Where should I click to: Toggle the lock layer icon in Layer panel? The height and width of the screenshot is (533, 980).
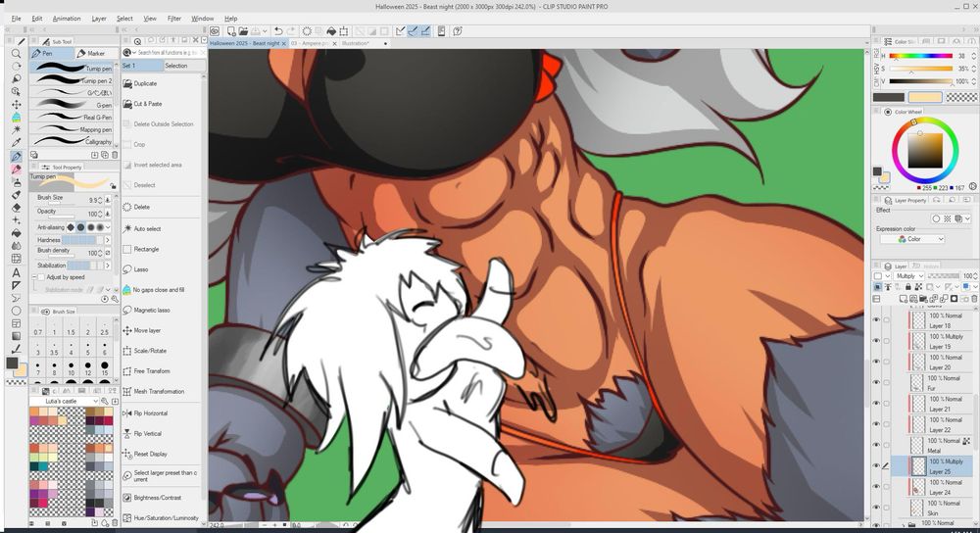pos(908,287)
